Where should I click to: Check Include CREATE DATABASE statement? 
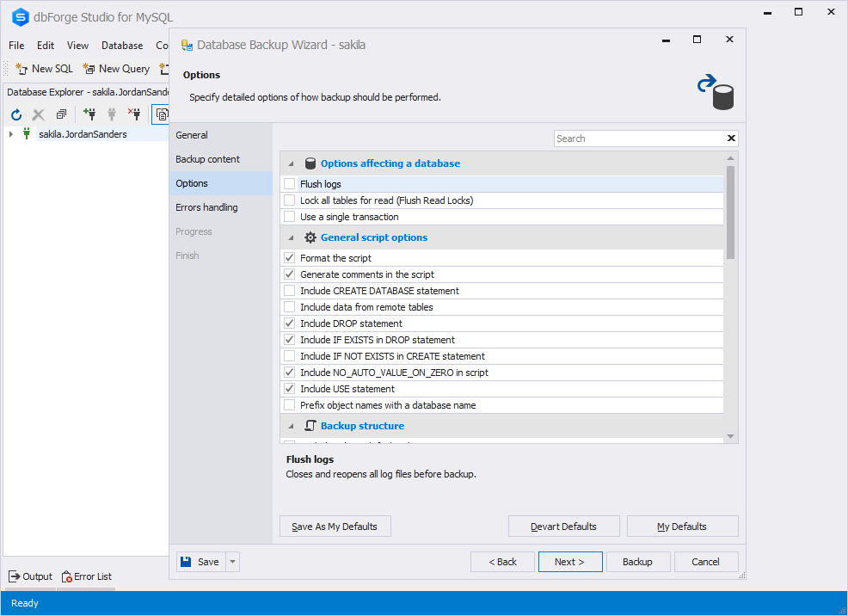coord(290,291)
